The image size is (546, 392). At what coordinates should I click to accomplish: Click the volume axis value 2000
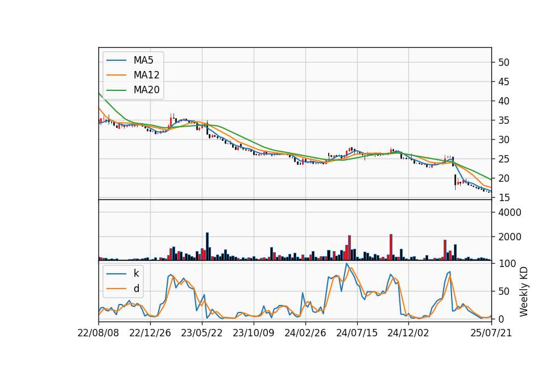(x=510, y=237)
